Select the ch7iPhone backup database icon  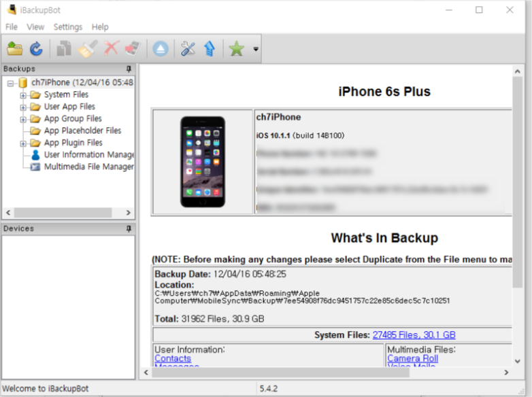click(x=22, y=82)
